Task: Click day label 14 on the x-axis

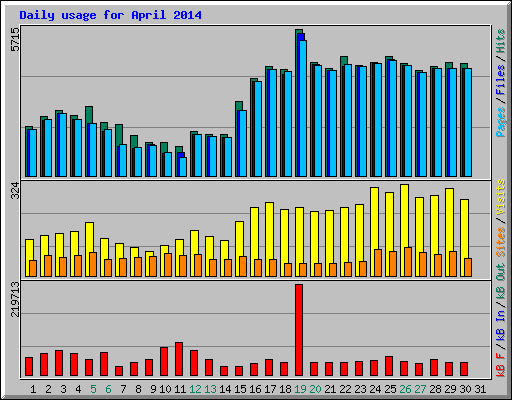Action: (225, 389)
